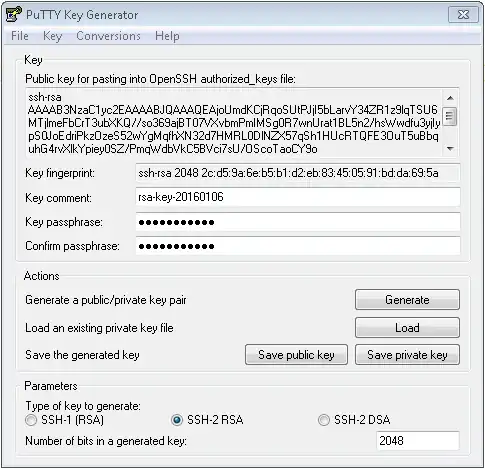This screenshot has width=485, height=469.
Task: Click the Key comment field
Action: pyautogui.click(x=298, y=197)
